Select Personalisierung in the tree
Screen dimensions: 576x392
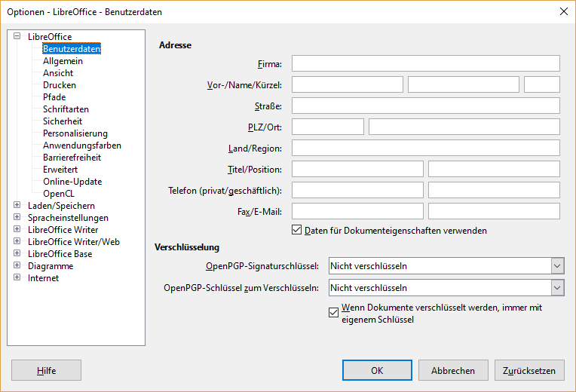pos(75,133)
